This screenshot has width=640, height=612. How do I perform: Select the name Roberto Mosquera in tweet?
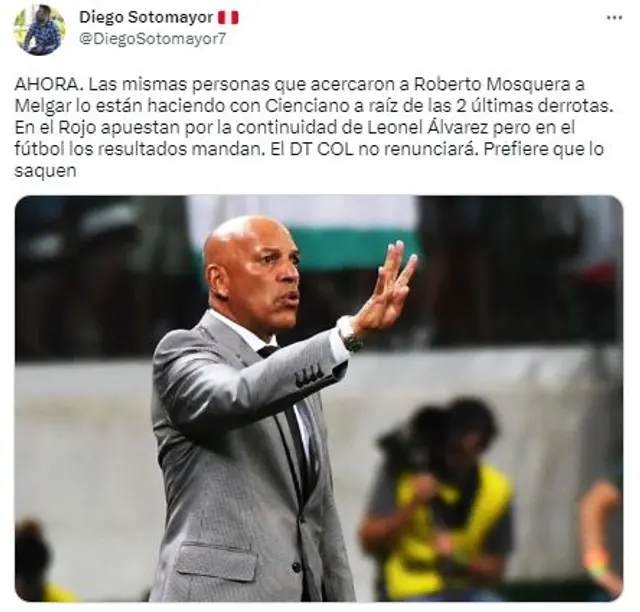[x=491, y=85]
